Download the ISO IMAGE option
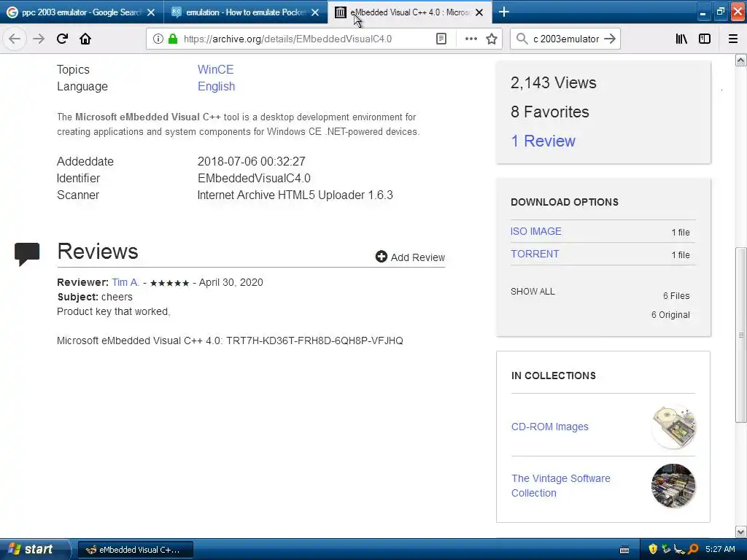The image size is (747, 560). [536, 231]
